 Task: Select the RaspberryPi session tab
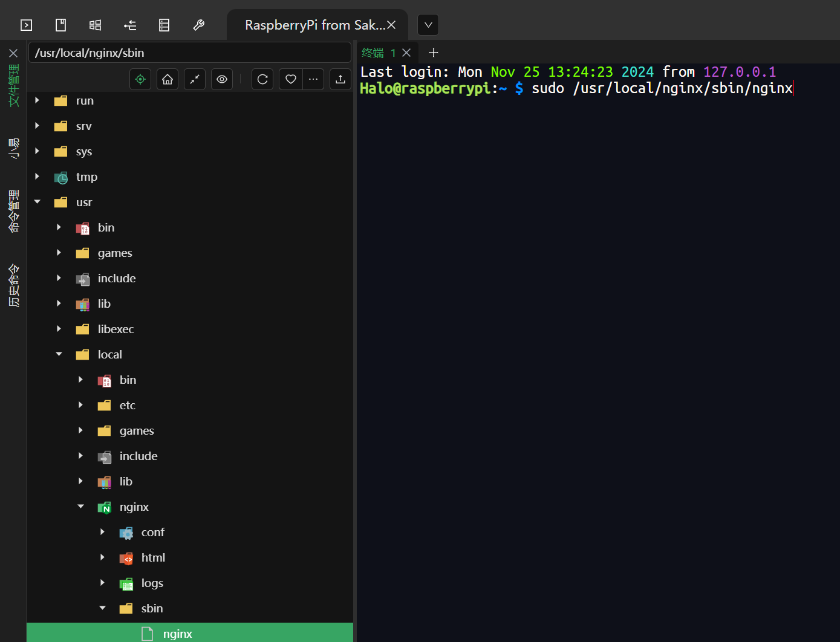point(313,25)
